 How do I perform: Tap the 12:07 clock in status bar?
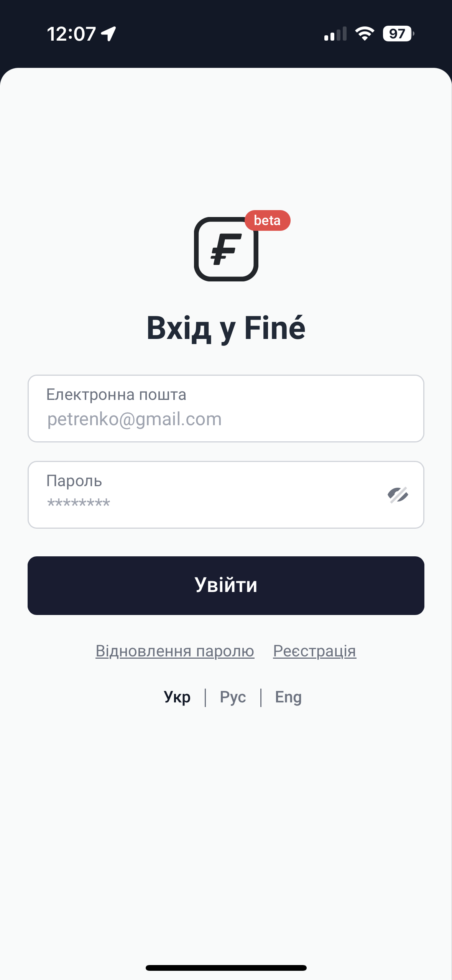[71, 34]
